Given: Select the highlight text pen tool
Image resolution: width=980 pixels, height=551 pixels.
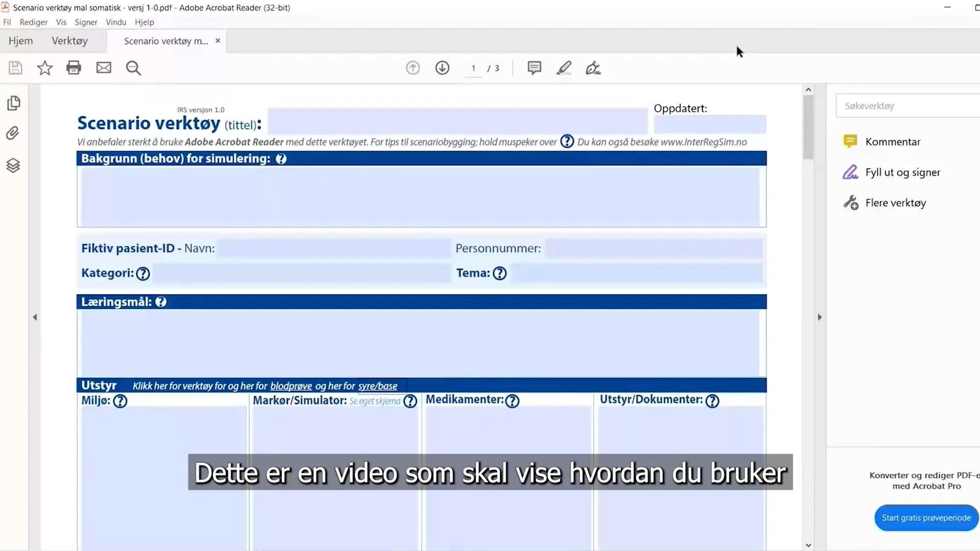Looking at the screenshot, I should pyautogui.click(x=564, y=68).
